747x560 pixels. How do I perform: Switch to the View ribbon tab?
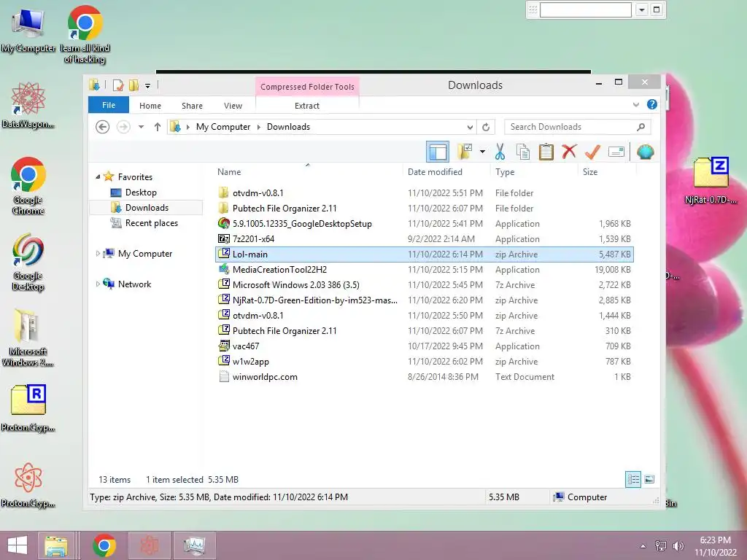click(233, 106)
